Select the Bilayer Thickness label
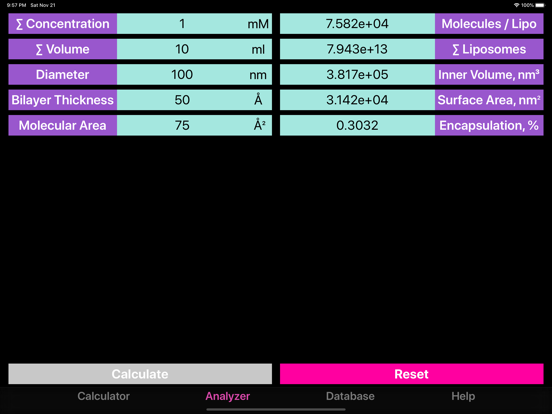552x414 pixels. [63, 100]
